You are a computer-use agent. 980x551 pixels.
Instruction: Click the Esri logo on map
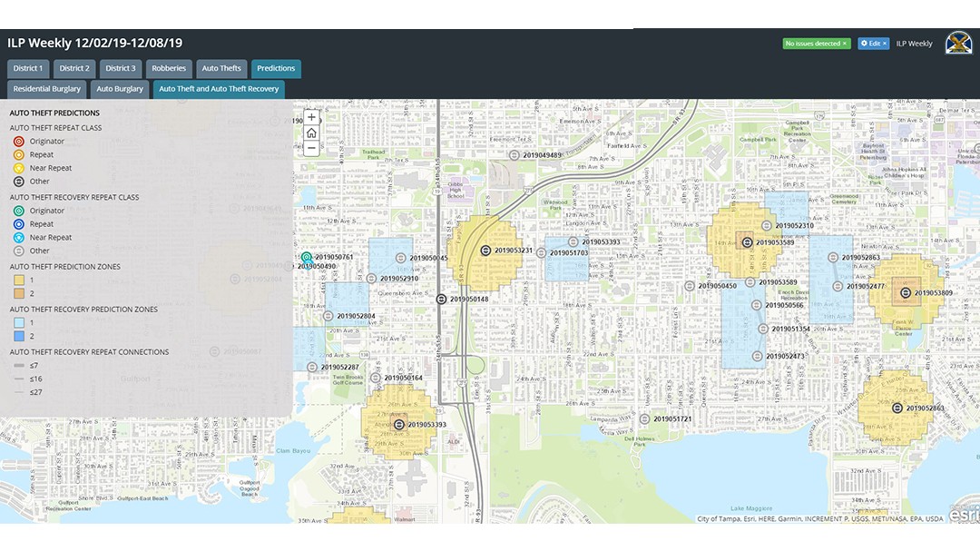(965, 514)
